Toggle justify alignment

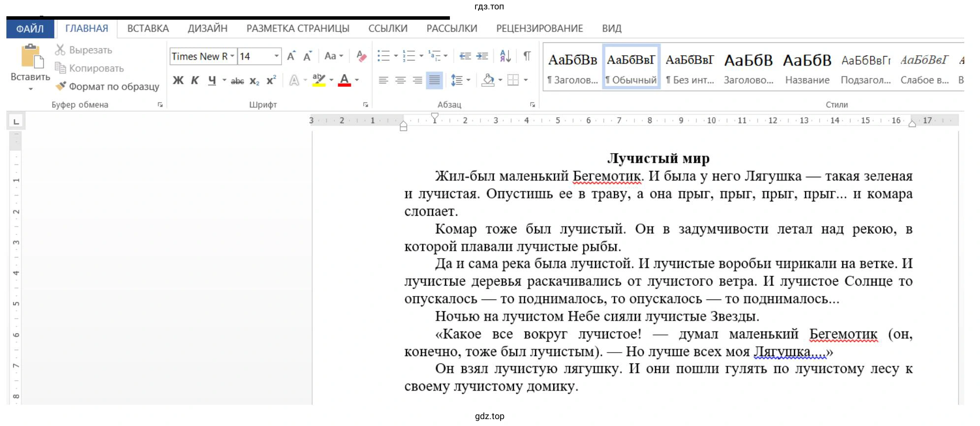pyautogui.click(x=435, y=80)
